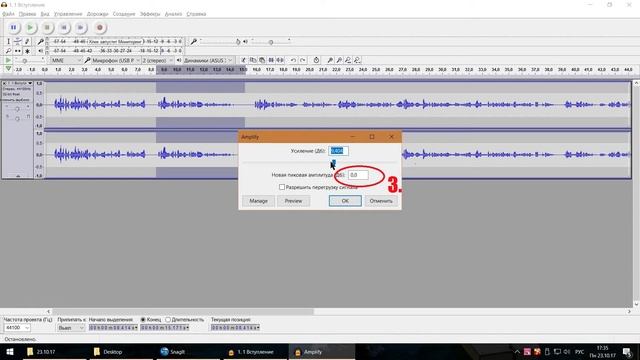This screenshot has width=640, height=360.
Task: Open the snap-to Выкл dropdown
Action: tap(70, 327)
